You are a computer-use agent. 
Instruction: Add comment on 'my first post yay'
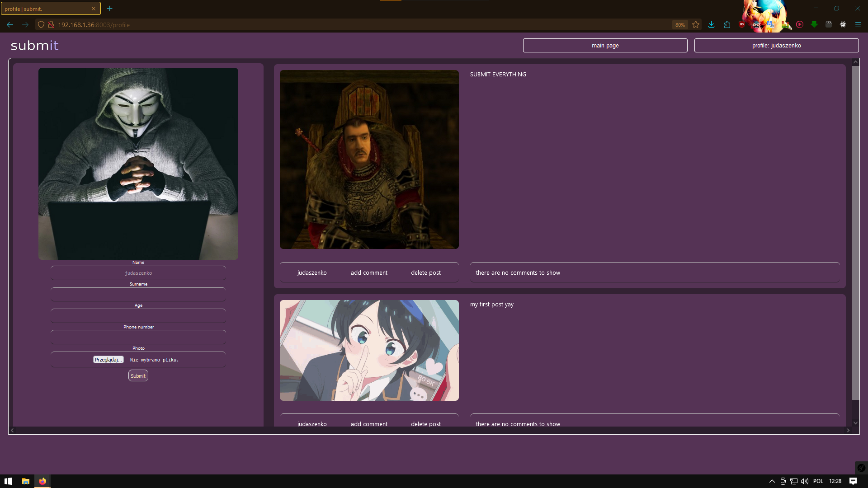pyautogui.click(x=369, y=424)
